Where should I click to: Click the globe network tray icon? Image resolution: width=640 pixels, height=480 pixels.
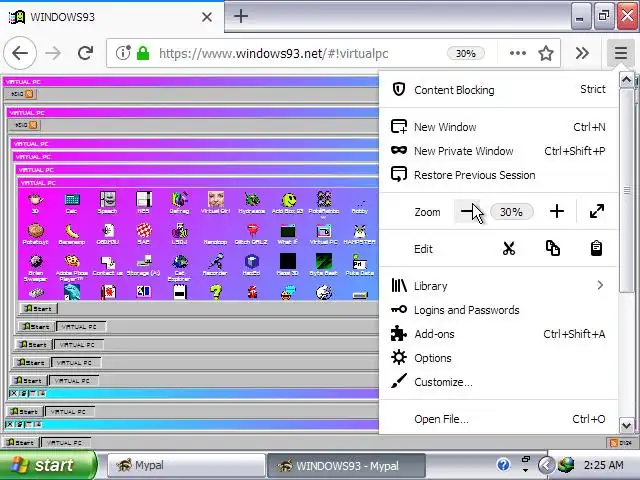pyautogui.click(x=566, y=464)
